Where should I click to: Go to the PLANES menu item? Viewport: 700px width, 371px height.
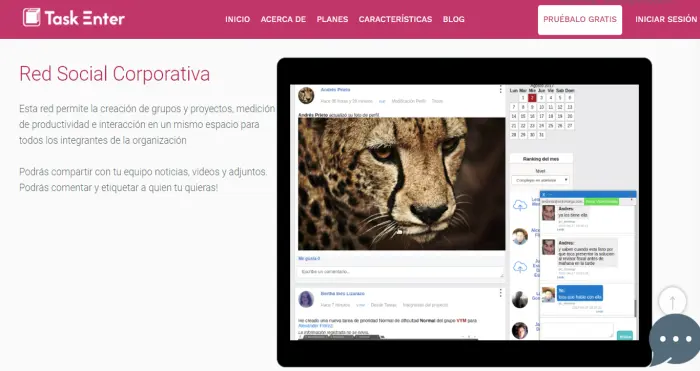click(332, 19)
